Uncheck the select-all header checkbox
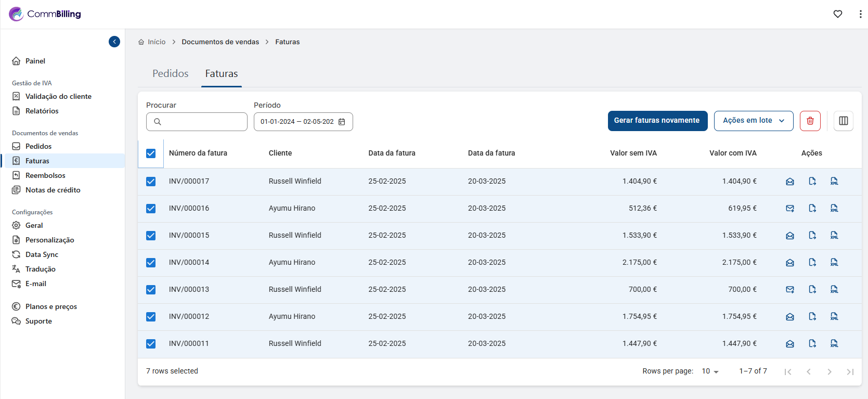This screenshot has height=399, width=868. point(151,153)
